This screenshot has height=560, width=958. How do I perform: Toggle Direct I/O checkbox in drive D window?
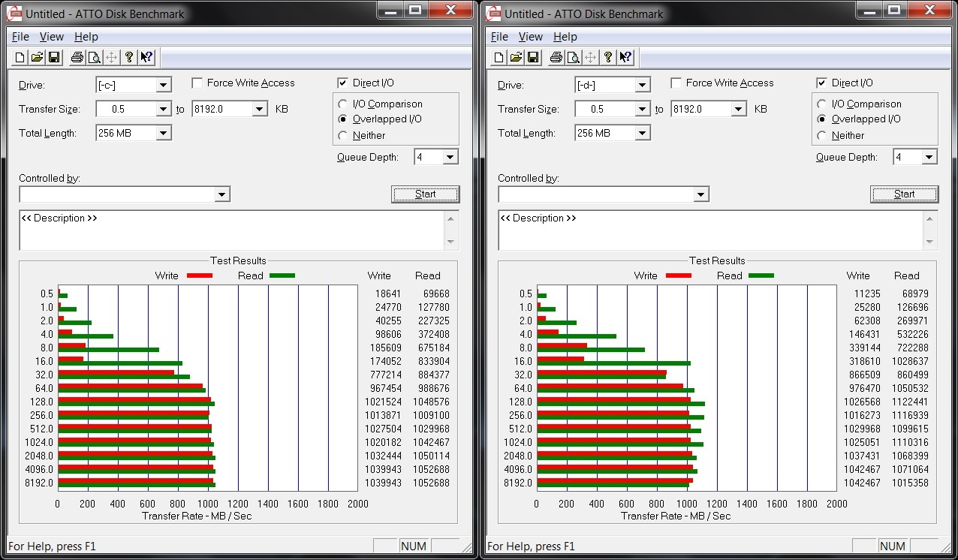[822, 83]
